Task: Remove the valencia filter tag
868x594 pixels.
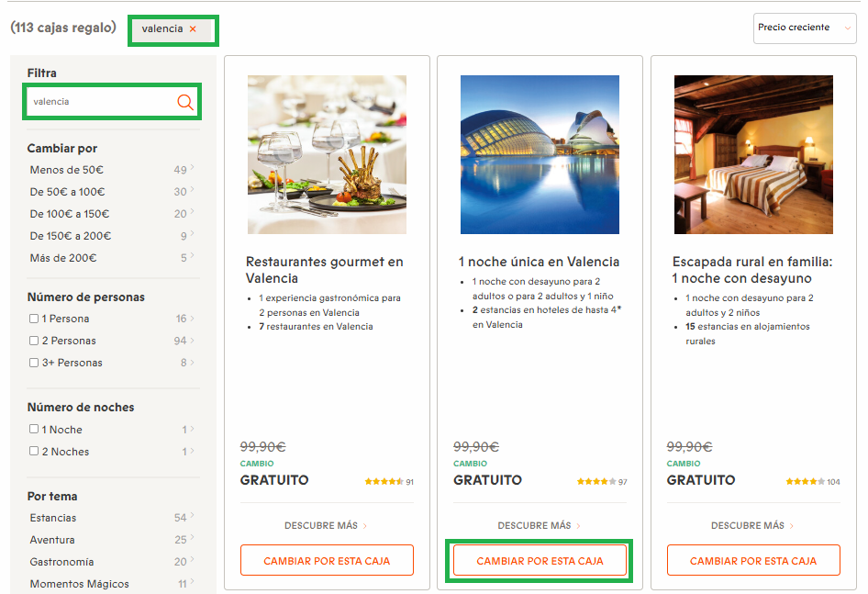Action: [193, 29]
